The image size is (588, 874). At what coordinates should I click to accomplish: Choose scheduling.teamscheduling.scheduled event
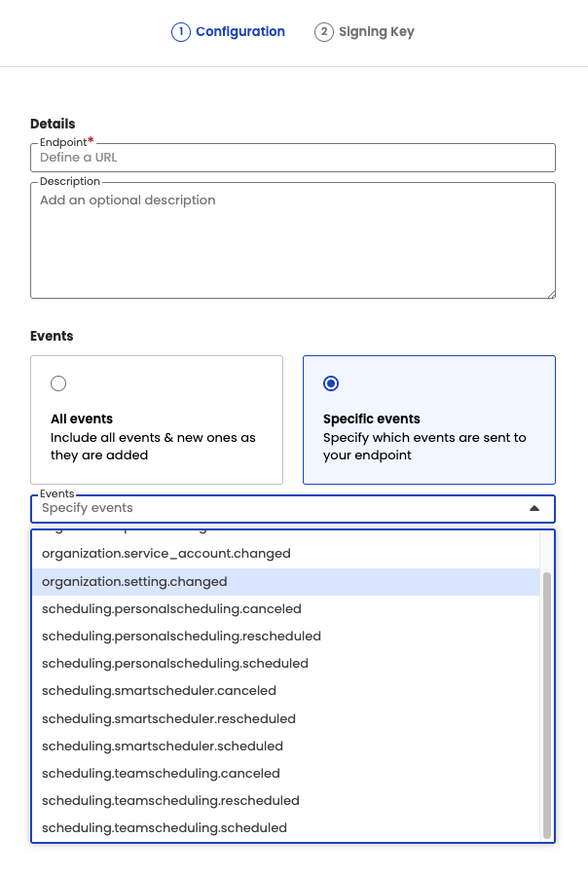[165, 828]
